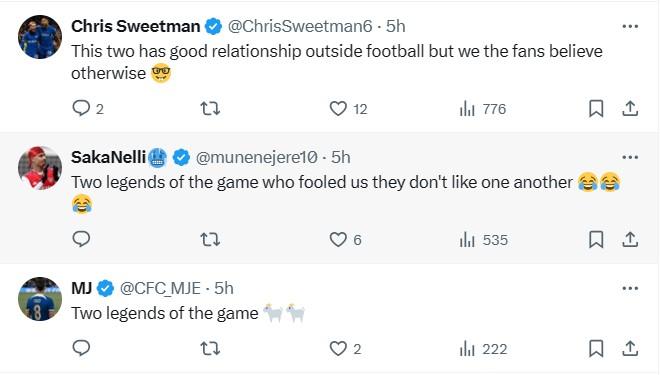Share MJ's tweet
Viewport: 660px width, 375px height.
click(x=630, y=348)
